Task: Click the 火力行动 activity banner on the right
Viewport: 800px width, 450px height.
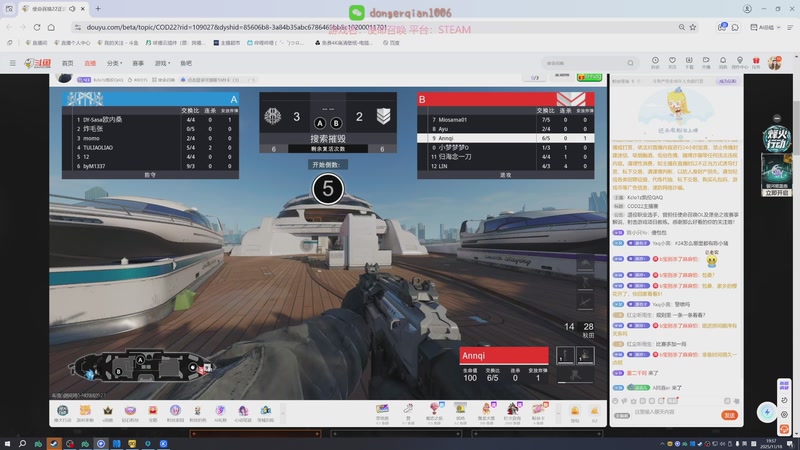Action: [777, 139]
